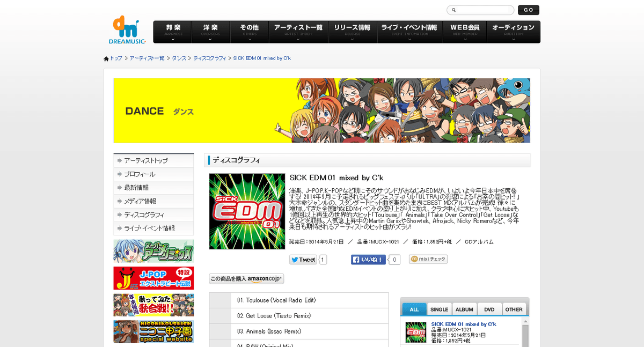Switch to the ALBUM tab
The image size is (644, 347).
464,309
